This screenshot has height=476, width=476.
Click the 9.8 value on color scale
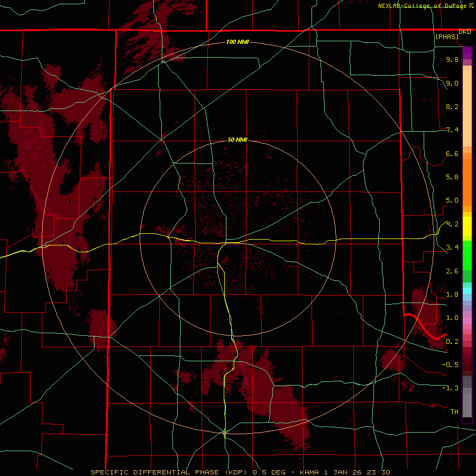pyautogui.click(x=452, y=59)
